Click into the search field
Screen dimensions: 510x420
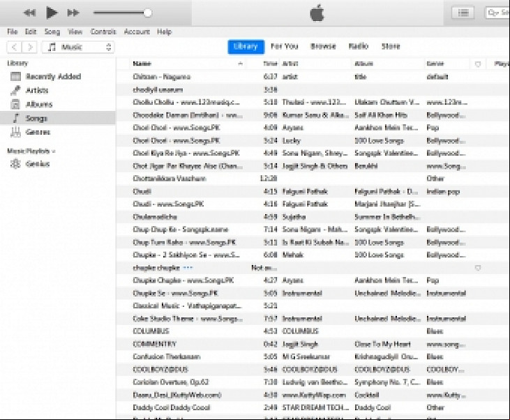(x=497, y=13)
